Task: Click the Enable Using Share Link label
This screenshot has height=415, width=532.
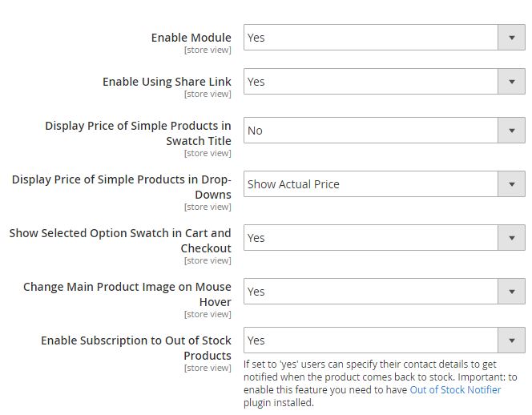Action: [x=167, y=82]
